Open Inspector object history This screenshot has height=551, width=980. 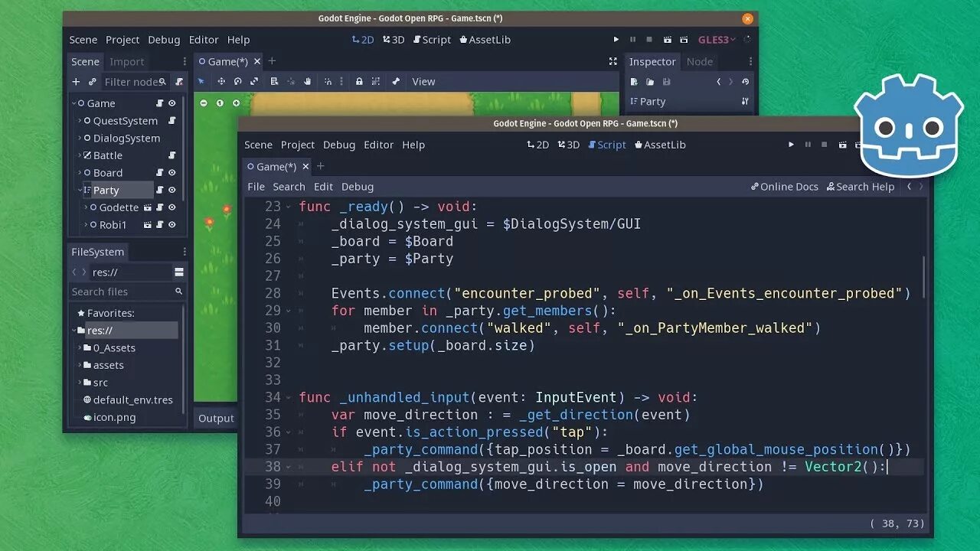(745, 82)
